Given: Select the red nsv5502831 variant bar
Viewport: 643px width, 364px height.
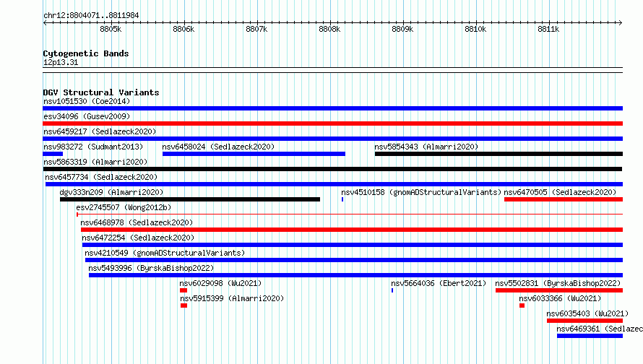Looking at the screenshot, I should point(559,290).
